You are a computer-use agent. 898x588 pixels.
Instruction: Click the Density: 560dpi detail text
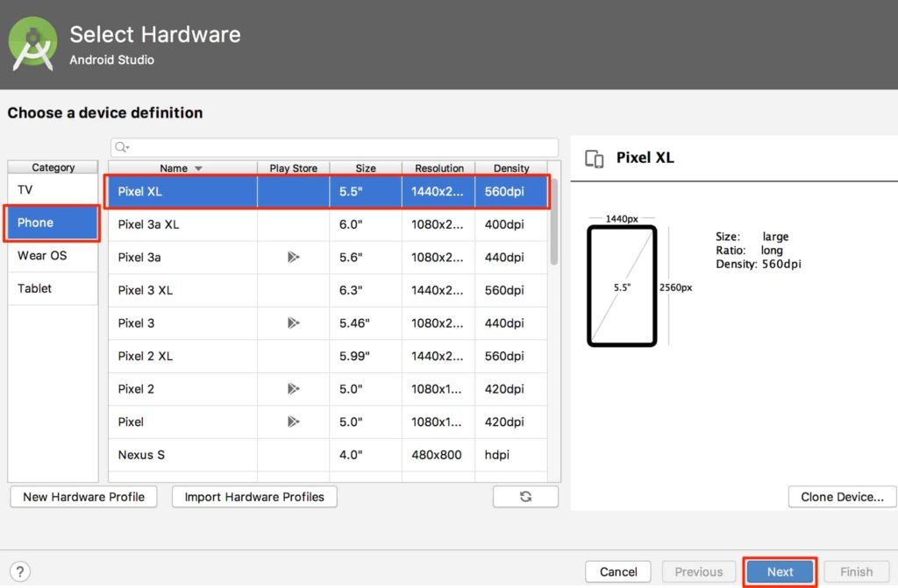759,264
